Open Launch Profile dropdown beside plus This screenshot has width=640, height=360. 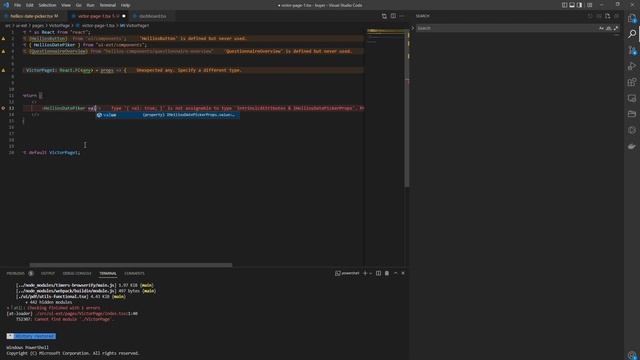pyautogui.click(x=371, y=273)
